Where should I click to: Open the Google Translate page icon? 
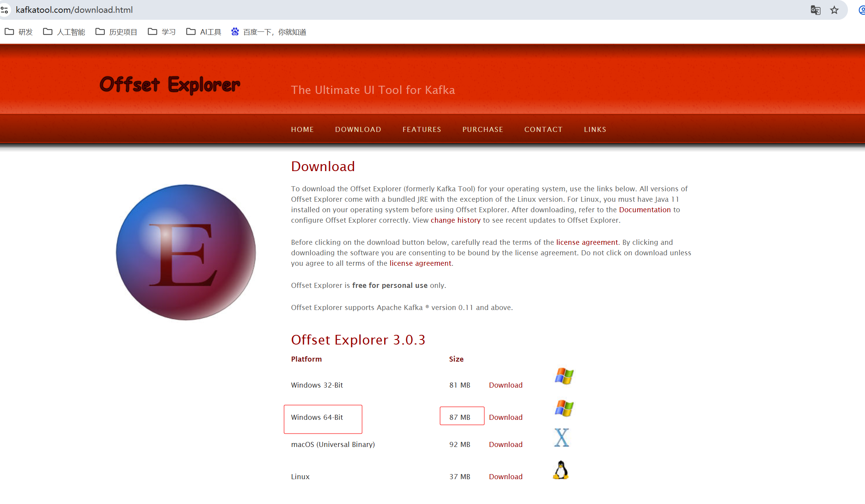pyautogui.click(x=815, y=10)
